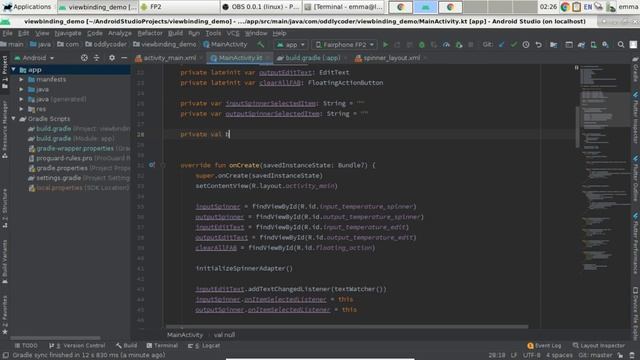This screenshot has height=360, width=640.
Task: Click the SDK Manager download icon
Action: tap(605, 44)
